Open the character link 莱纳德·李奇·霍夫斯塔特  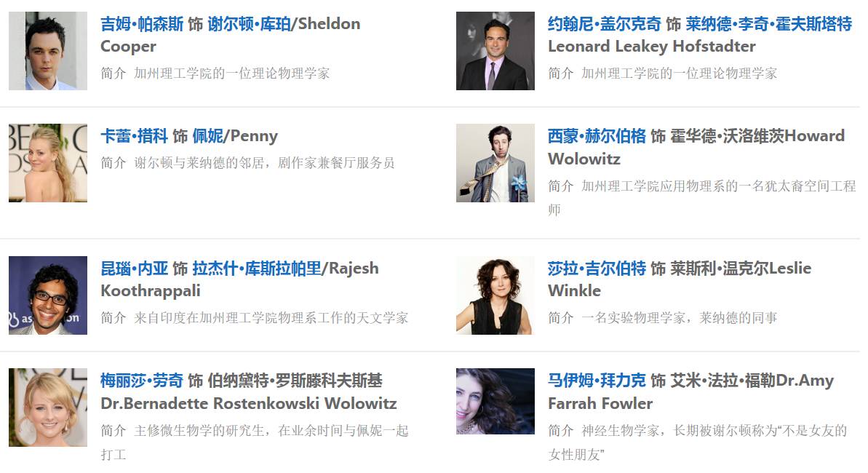point(769,24)
